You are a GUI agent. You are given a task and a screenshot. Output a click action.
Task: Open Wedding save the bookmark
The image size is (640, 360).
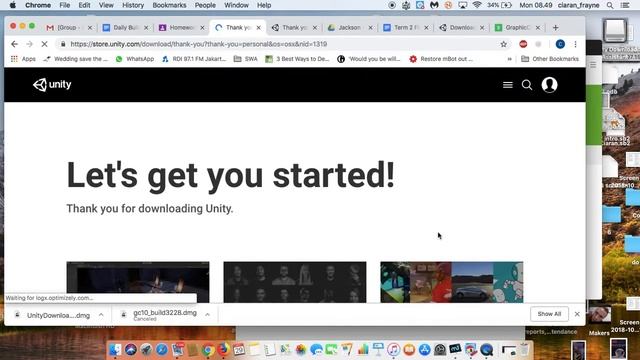click(x=76, y=59)
